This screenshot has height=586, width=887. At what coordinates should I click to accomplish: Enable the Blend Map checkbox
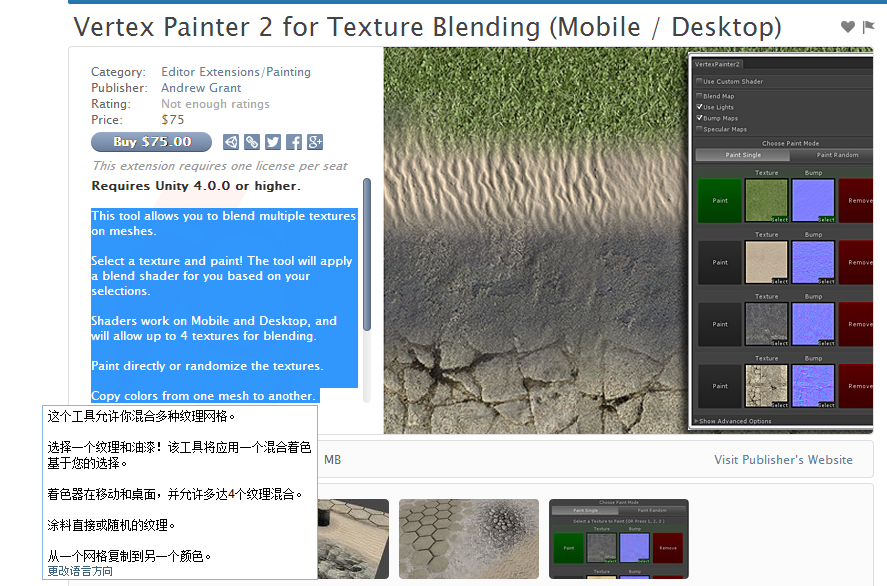(700, 96)
